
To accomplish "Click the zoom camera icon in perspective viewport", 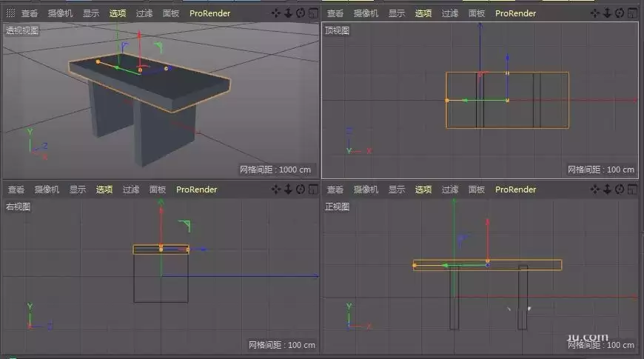I will [x=289, y=13].
